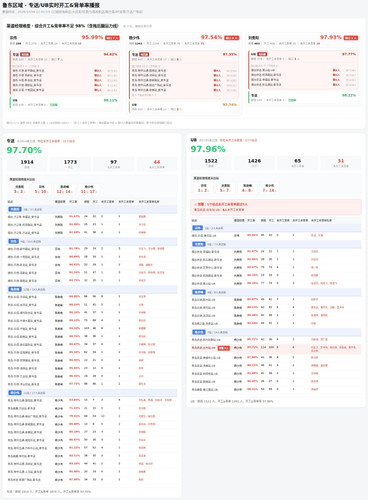Screen dimensions: 368x500
Task: Click the page title mentioning 专送/UB
Action: (51, 5)
